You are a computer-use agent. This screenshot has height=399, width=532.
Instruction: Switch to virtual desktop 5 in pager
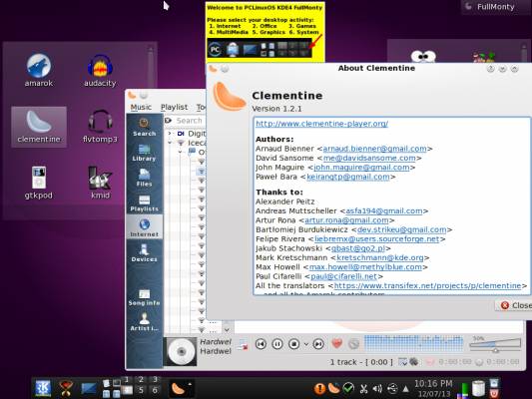[x=141, y=391]
